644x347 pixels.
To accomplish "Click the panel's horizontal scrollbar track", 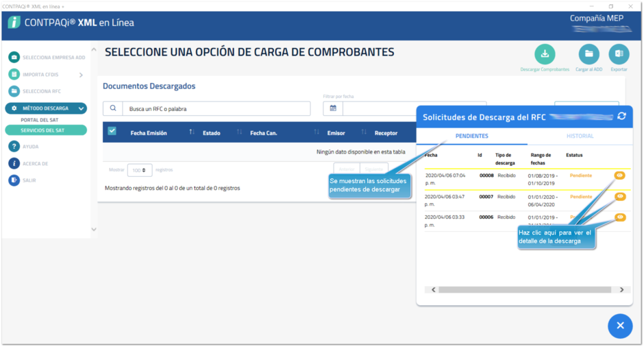I will point(525,290).
